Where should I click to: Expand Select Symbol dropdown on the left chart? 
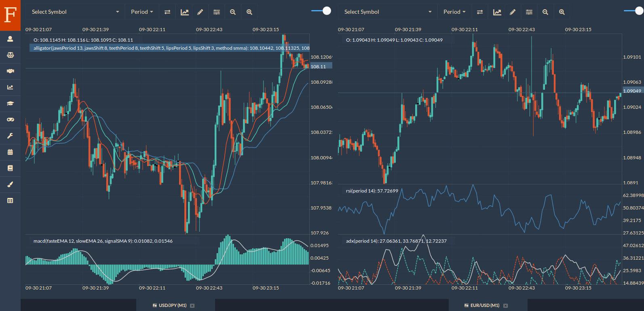point(75,12)
